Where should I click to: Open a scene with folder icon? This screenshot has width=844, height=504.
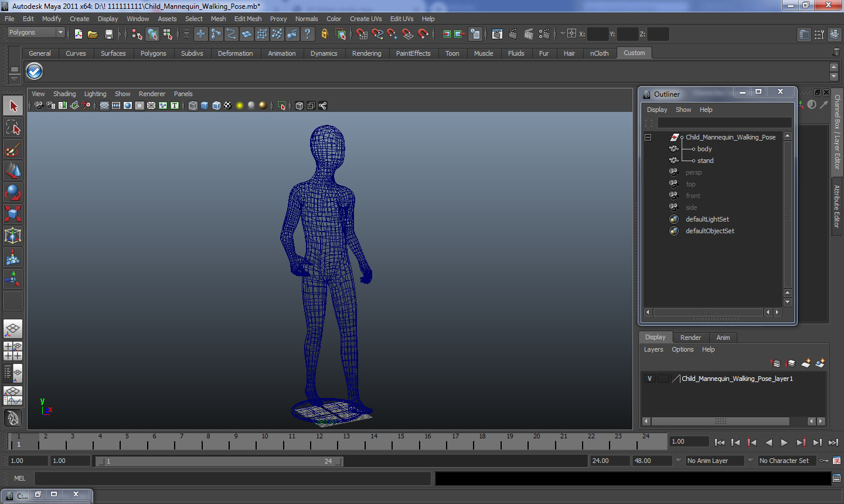pos(93,34)
